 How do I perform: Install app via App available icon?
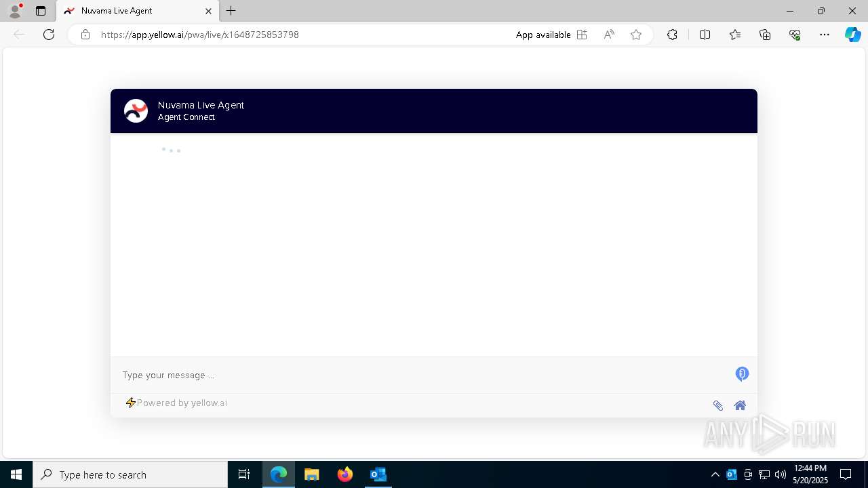click(x=582, y=35)
